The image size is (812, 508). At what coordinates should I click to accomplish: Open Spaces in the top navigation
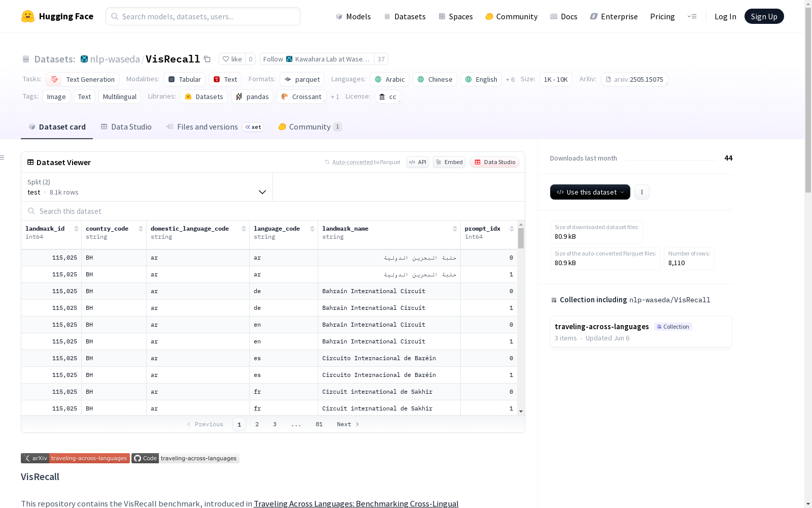click(456, 16)
